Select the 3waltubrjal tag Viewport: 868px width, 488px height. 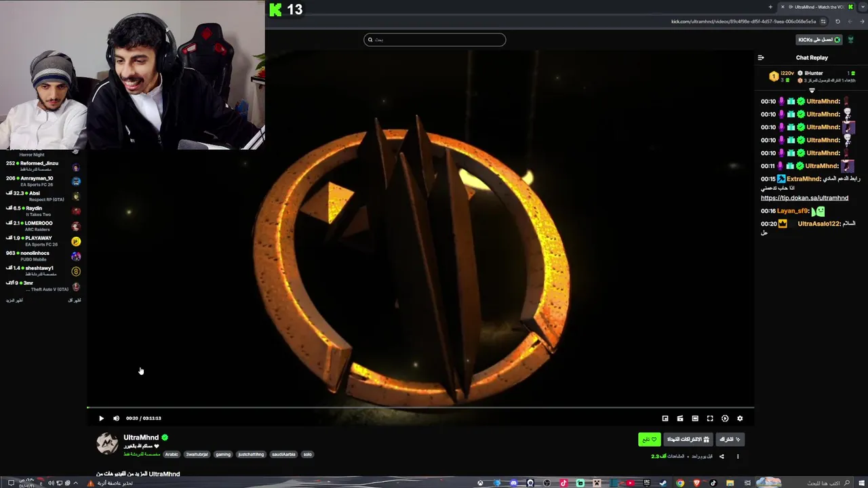(x=197, y=454)
